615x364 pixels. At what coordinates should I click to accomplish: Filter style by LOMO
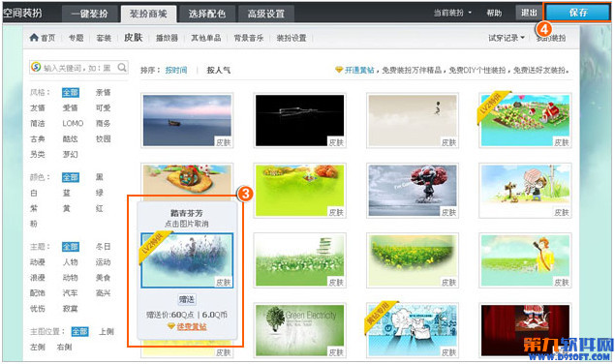(x=73, y=123)
